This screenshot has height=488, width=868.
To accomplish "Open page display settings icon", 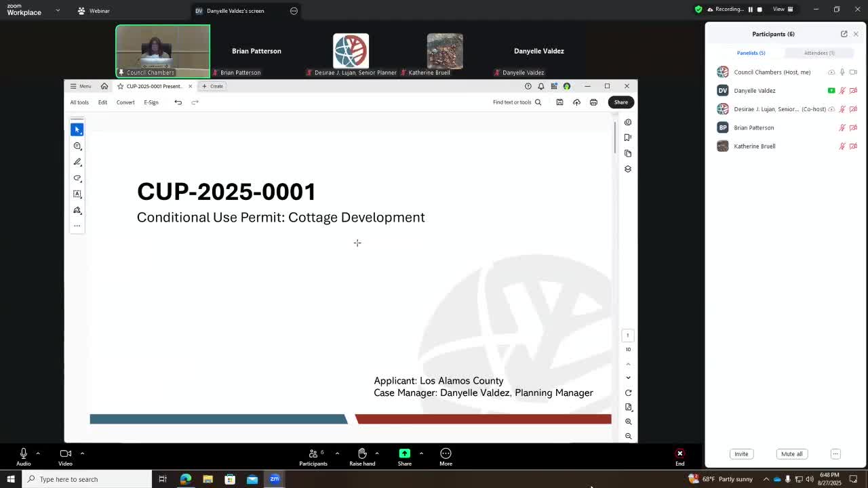I will (x=628, y=407).
